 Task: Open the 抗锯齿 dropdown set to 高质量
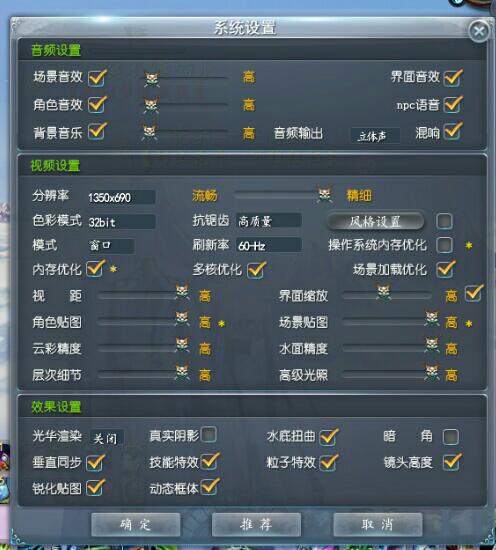click(269, 221)
